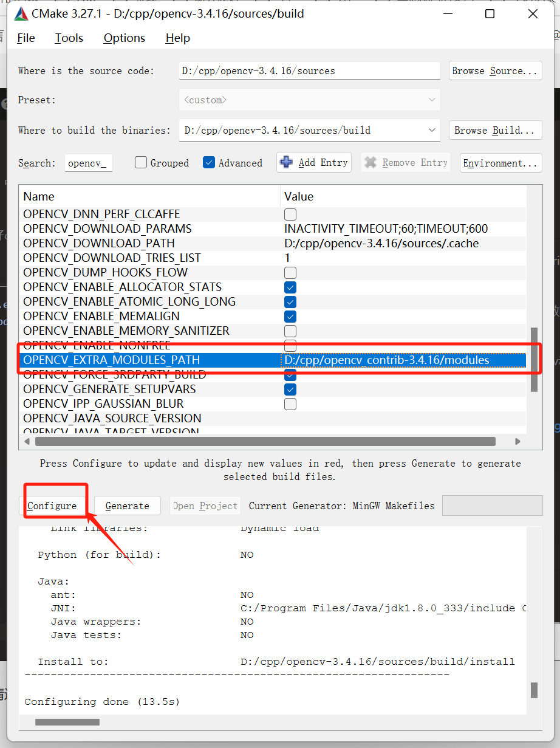The height and width of the screenshot is (748, 560).
Task: Click the source code path input field
Action: click(x=310, y=70)
